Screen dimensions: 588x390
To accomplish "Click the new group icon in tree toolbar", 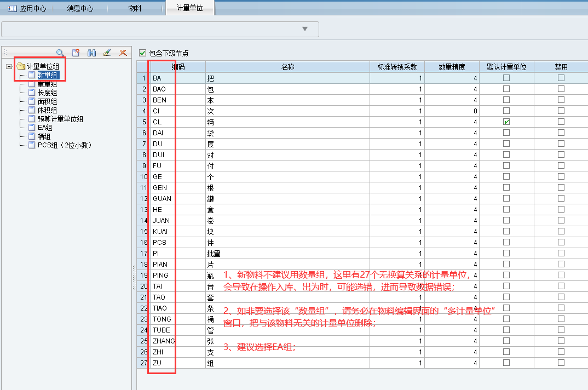I will pyautogui.click(x=76, y=53).
